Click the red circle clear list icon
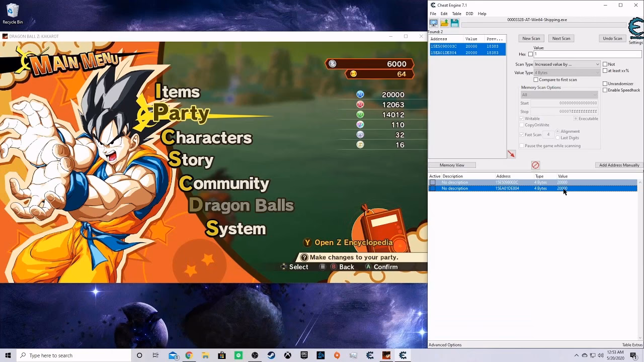This screenshot has height=362, width=644. click(x=535, y=165)
